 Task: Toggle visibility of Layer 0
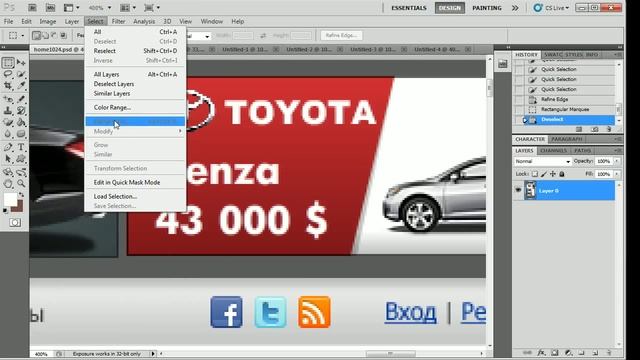coord(518,190)
